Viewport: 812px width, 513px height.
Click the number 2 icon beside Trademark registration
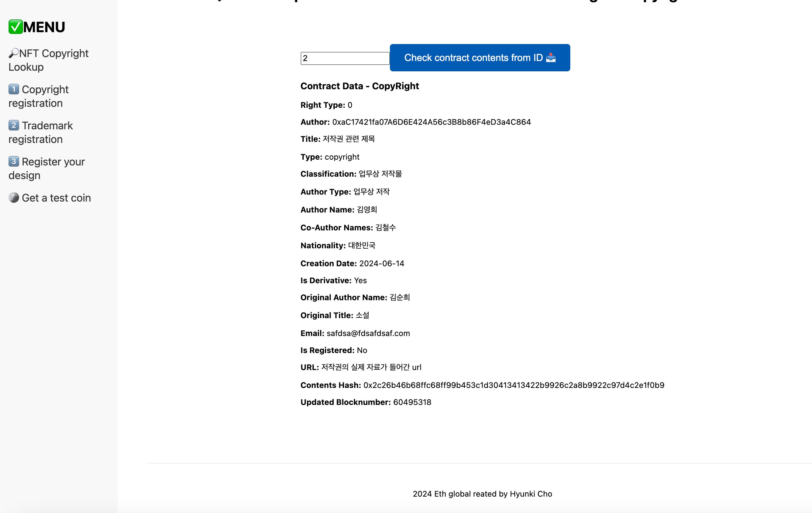(x=14, y=125)
